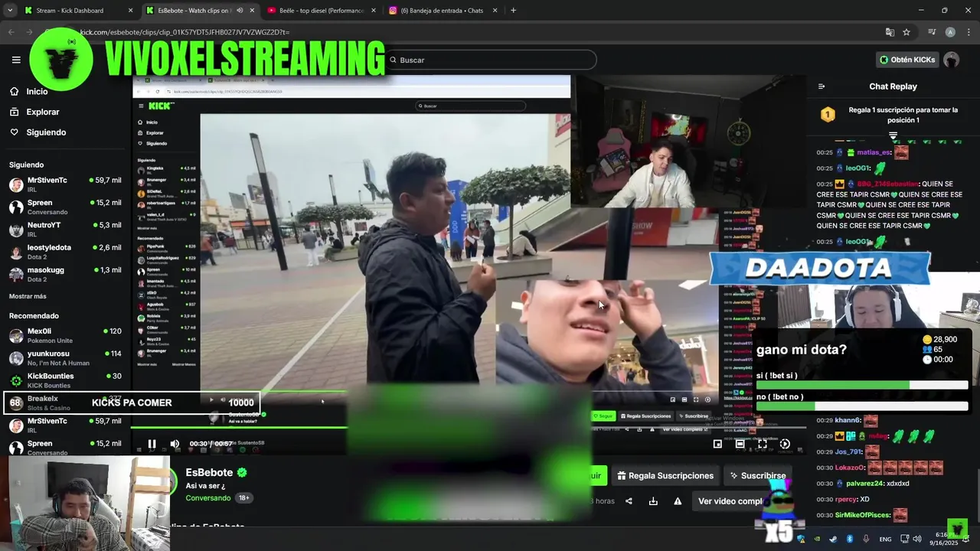This screenshot has height=551, width=980.
Task: Click the browser address bar URL
Action: [184, 32]
